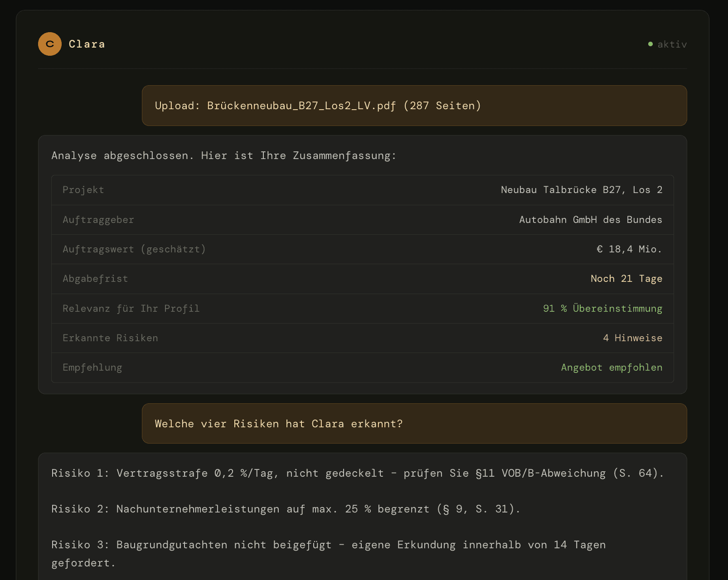728x580 pixels.
Task: Click 'Risiko 2: Nachunternehmerleistungen' line
Action: tap(286, 509)
